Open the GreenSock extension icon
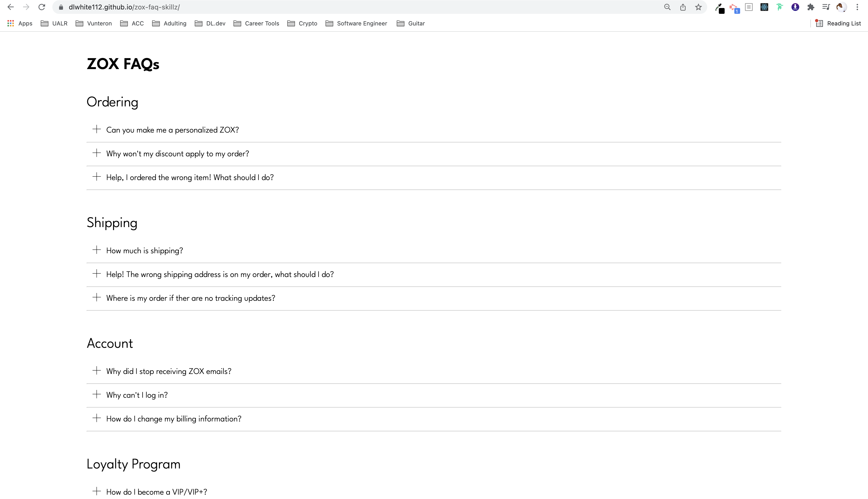 coord(780,7)
